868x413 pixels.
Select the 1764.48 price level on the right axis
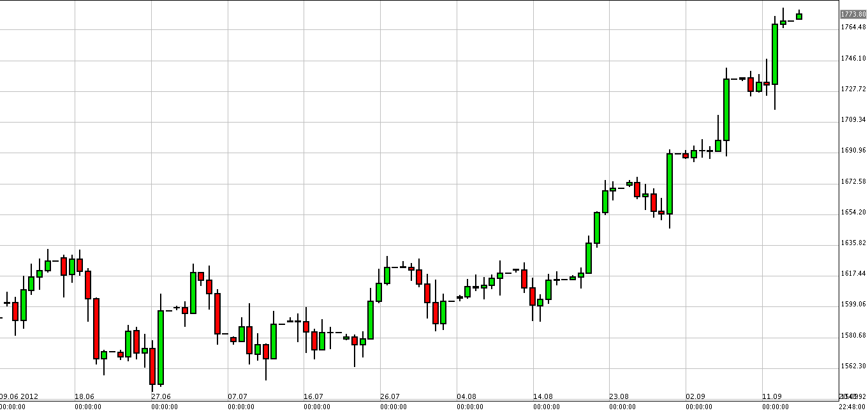click(x=853, y=27)
